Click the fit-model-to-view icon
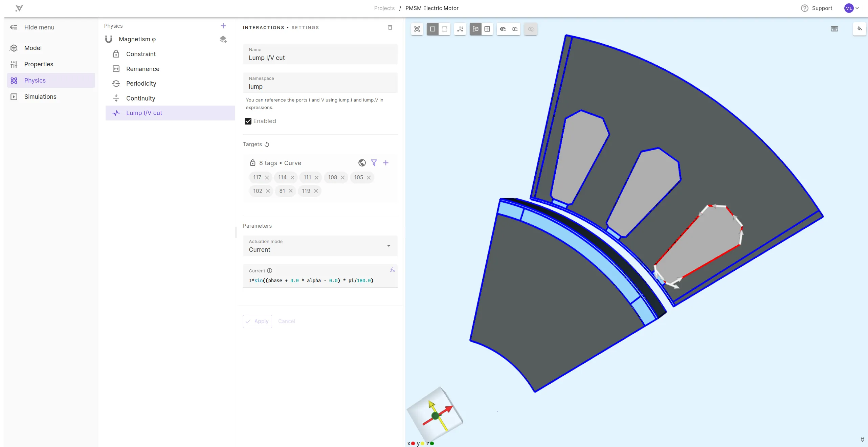Image resolution: width=868 pixels, height=447 pixels. click(417, 29)
